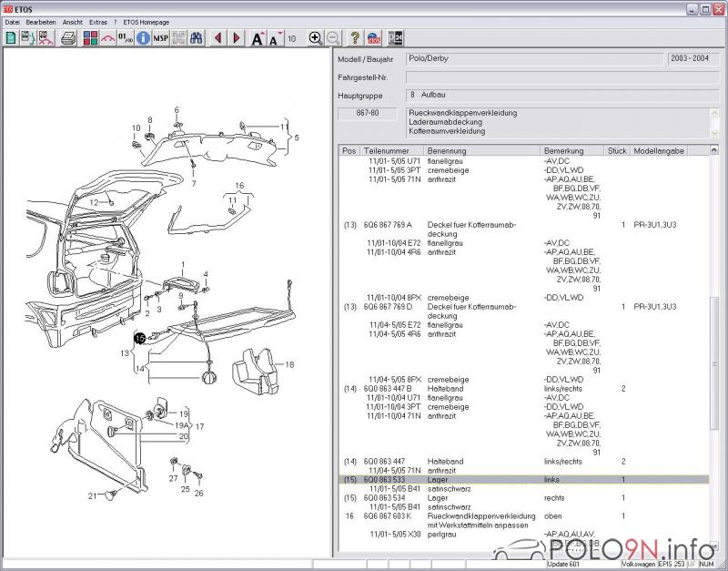Screen dimensions: 728x571
Task: Click the Teilenummer column header
Action: tap(391, 150)
